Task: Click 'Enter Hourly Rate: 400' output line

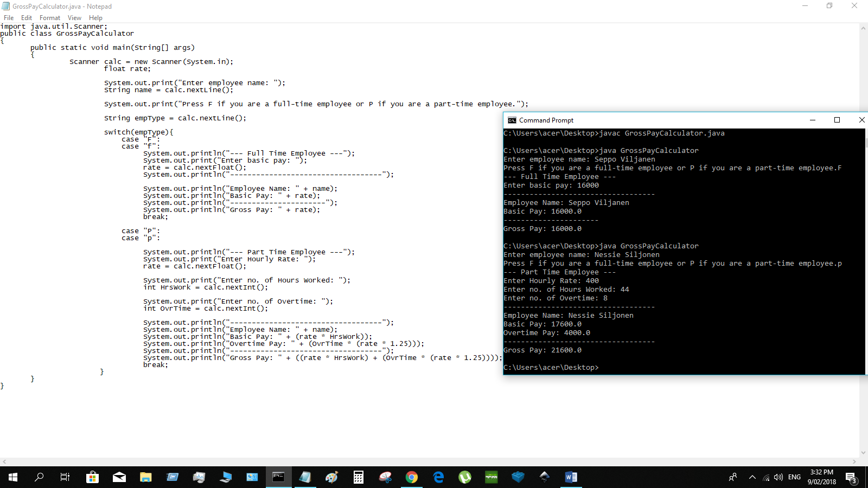Action: pyautogui.click(x=551, y=281)
